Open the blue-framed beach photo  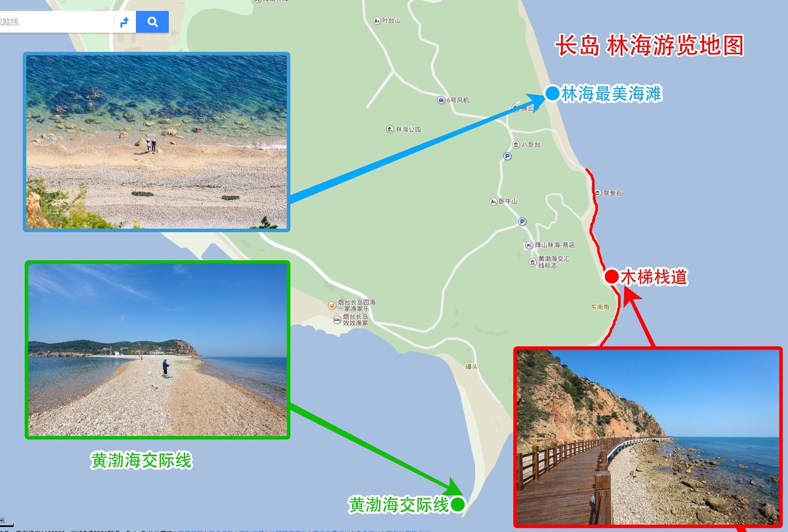point(156,142)
